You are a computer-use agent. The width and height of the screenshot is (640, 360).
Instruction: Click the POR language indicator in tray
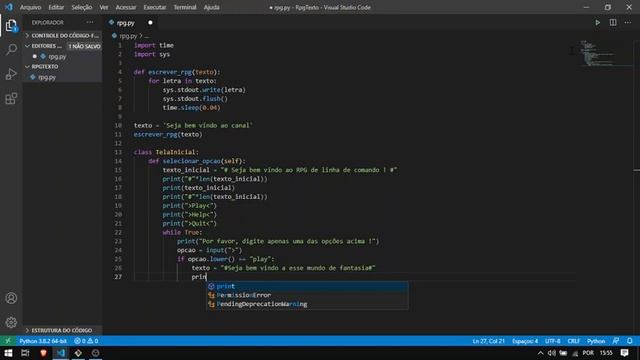[x=588, y=353]
